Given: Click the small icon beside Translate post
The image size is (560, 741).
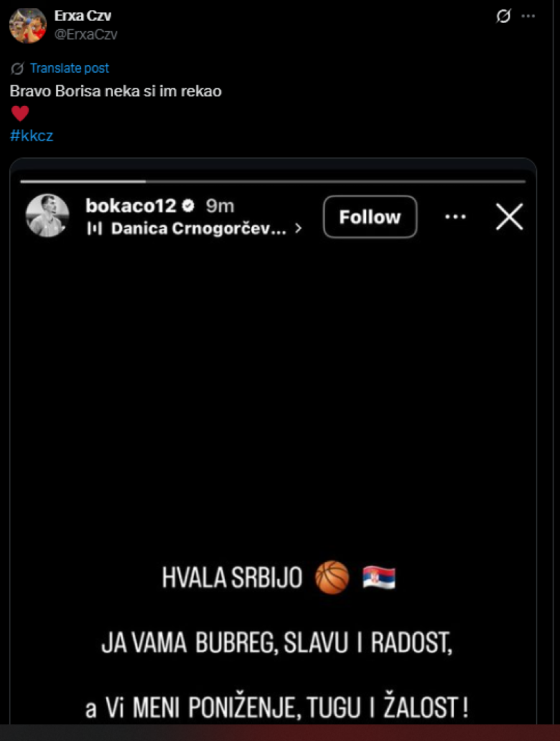Looking at the screenshot, I should [x=17, y=68].
